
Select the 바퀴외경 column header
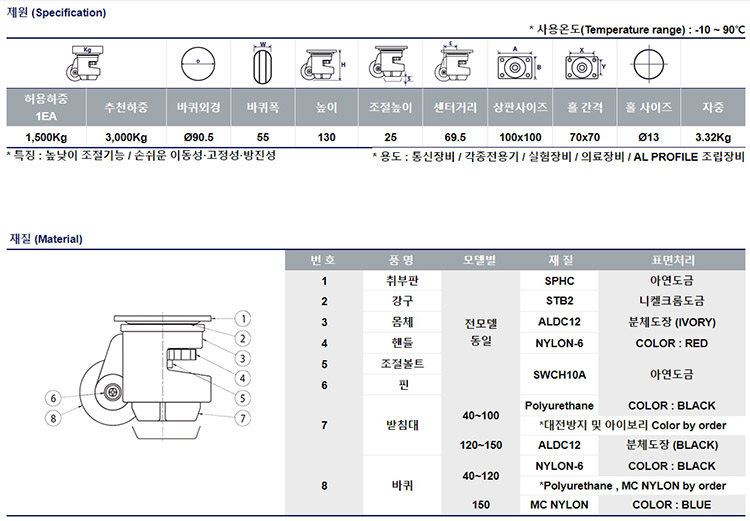[199, 107]
